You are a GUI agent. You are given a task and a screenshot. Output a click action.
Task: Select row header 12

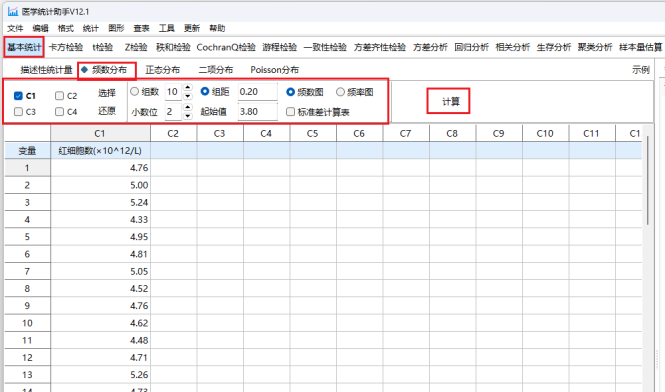[x=28, y=358]
